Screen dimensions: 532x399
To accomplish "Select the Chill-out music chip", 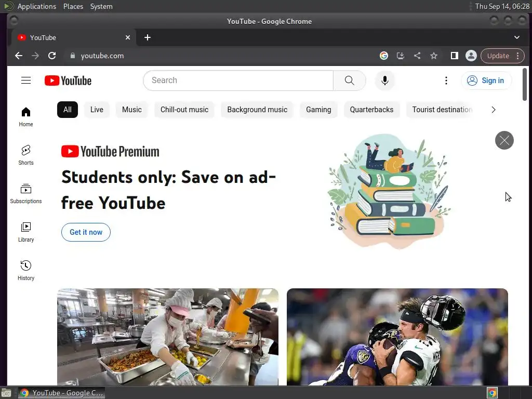I will (184, 110).
